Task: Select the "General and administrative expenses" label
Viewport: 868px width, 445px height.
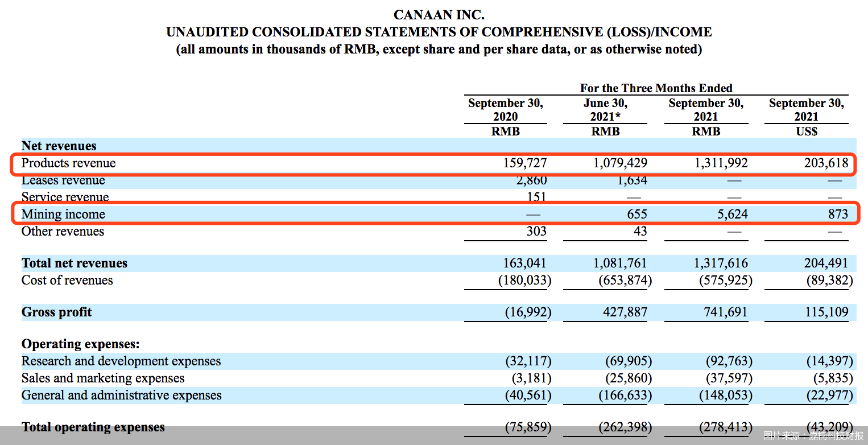Action: pyautogui.click(x=122, y=395)
